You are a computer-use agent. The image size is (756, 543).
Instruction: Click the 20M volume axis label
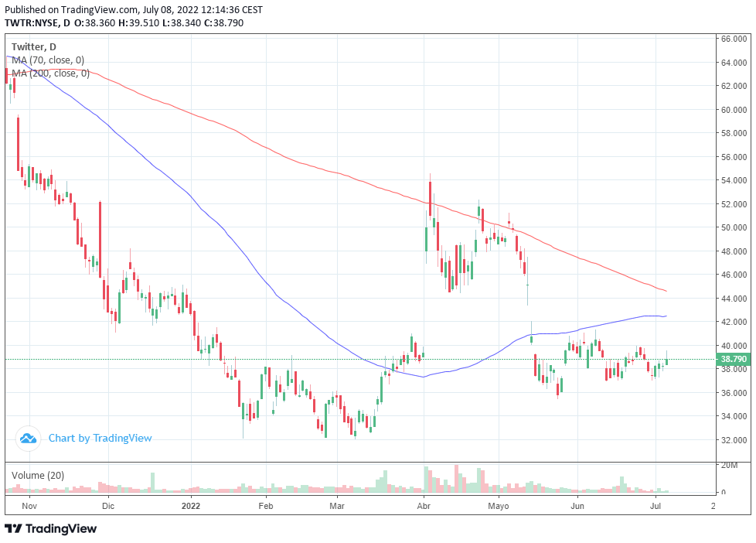pos(729,466)
